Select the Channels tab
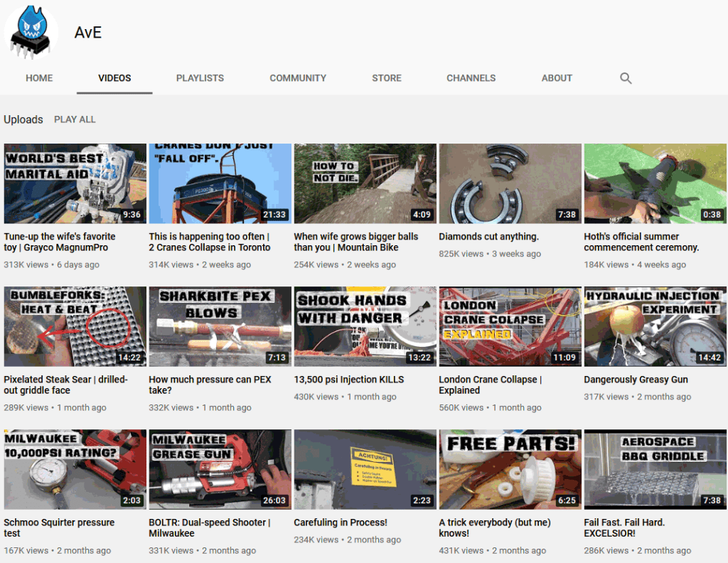 471,78
